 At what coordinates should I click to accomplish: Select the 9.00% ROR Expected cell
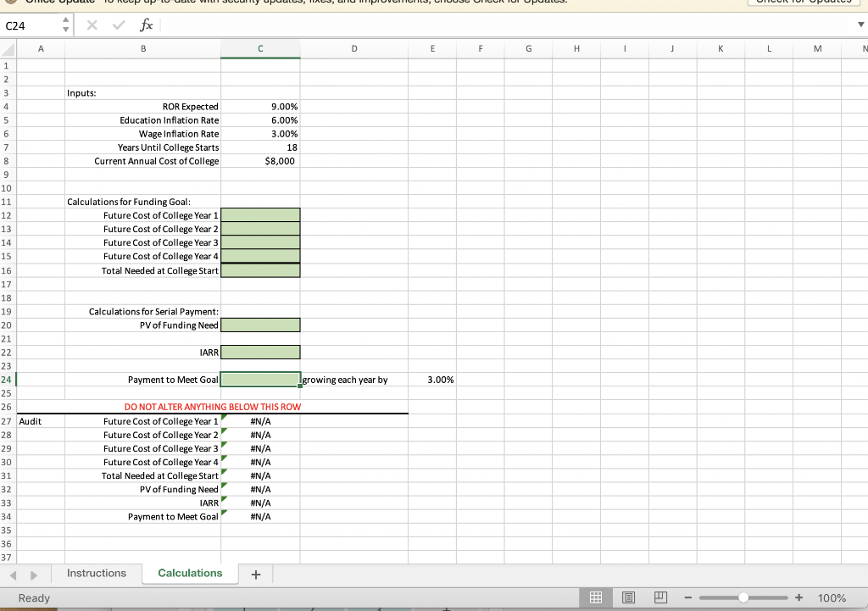(260, 106)
